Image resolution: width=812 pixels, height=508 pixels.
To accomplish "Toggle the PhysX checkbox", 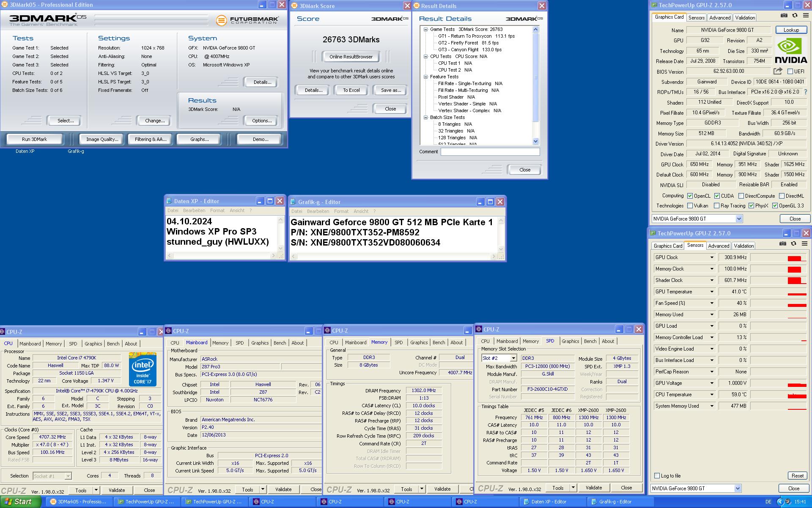I will [x=751, y=206].
